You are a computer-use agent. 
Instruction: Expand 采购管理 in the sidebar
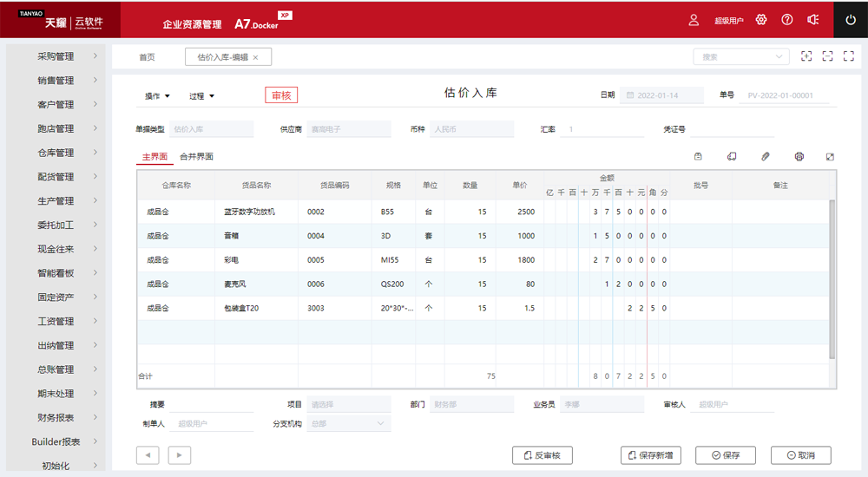[x=56, y=56]
